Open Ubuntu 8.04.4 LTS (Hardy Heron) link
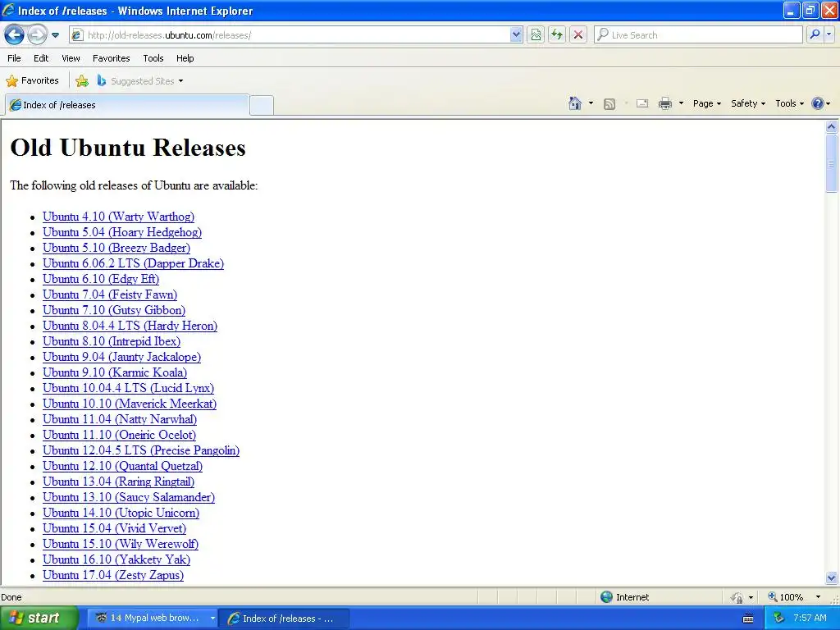Viewport: 840px width, 630px height. (x=130, y=326)
